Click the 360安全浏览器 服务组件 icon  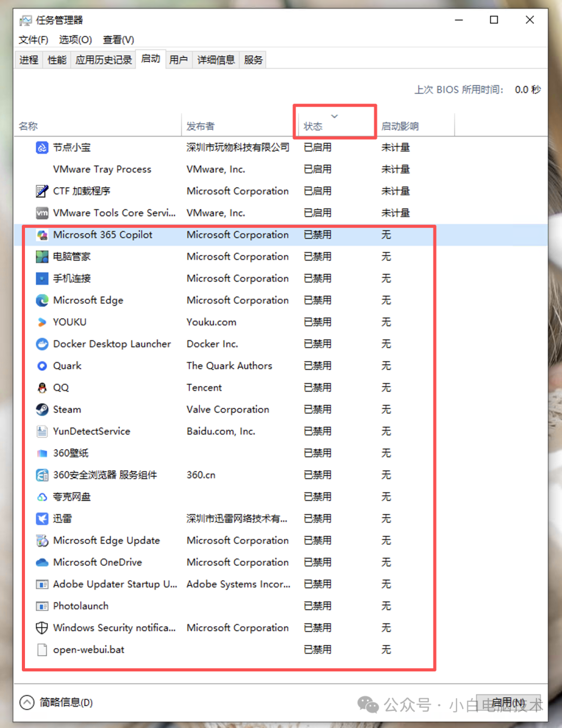(42, 475)
